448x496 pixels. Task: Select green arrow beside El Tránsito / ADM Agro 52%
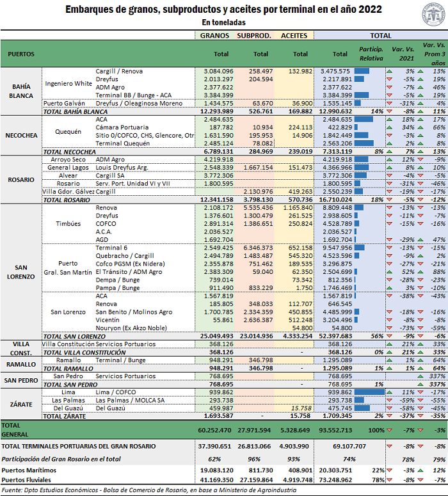tap(390, 271)
